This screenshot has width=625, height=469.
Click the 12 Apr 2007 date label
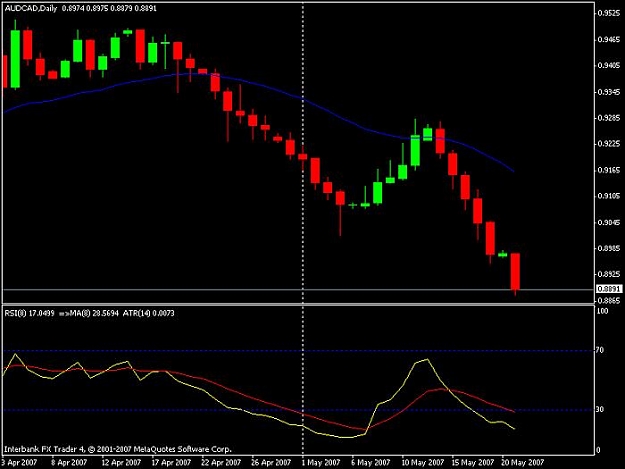click(121, 463)
